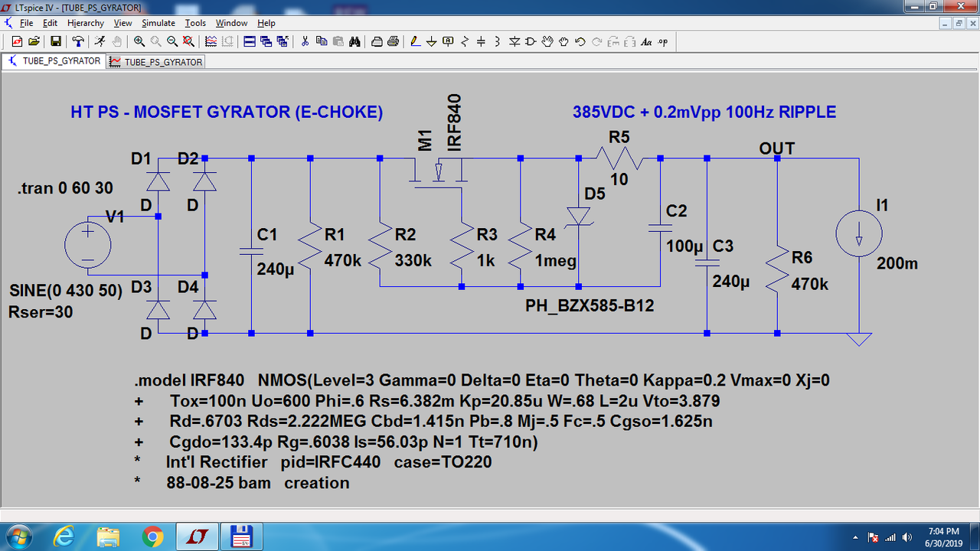980x551 pixels.
Task: Open the Hierarchy menu
Action: coord(85,23)
